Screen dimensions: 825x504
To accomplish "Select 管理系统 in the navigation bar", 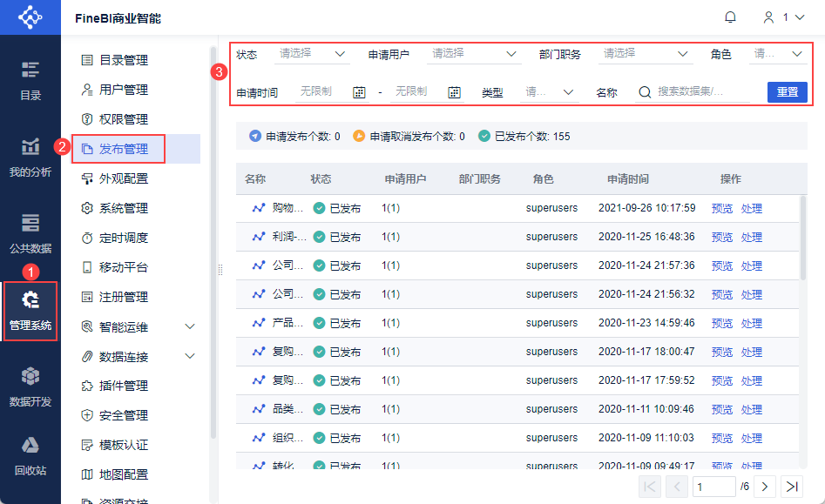I will pos(30,311).
